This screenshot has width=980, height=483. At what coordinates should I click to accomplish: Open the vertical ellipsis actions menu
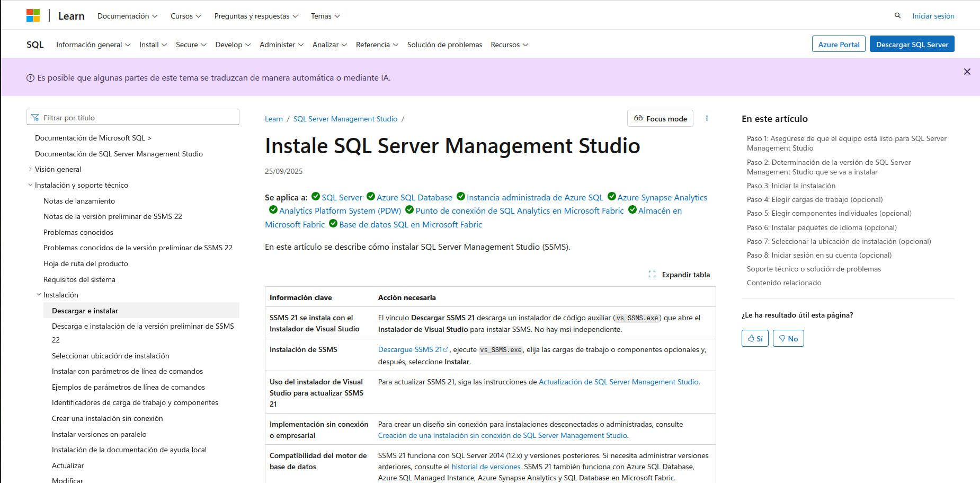pos(707,118)
